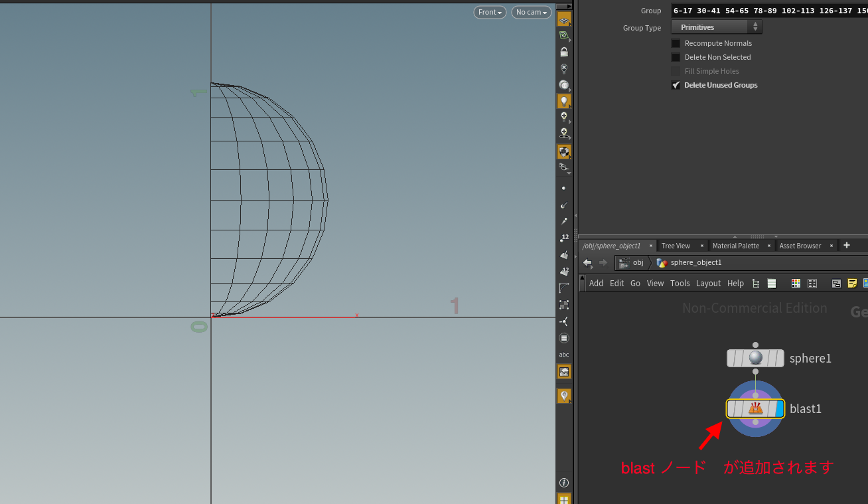868x504 pixels.
Task: Open the color palette icon in network toolbar
Action: [796, 284]
